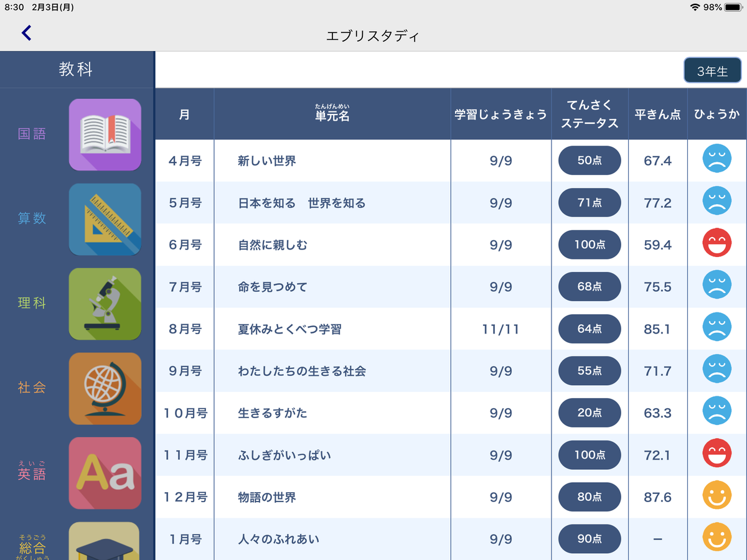Select the unit 生きるすがた
The width and height of the screenshot is (747, 560).
pos(273,413)
